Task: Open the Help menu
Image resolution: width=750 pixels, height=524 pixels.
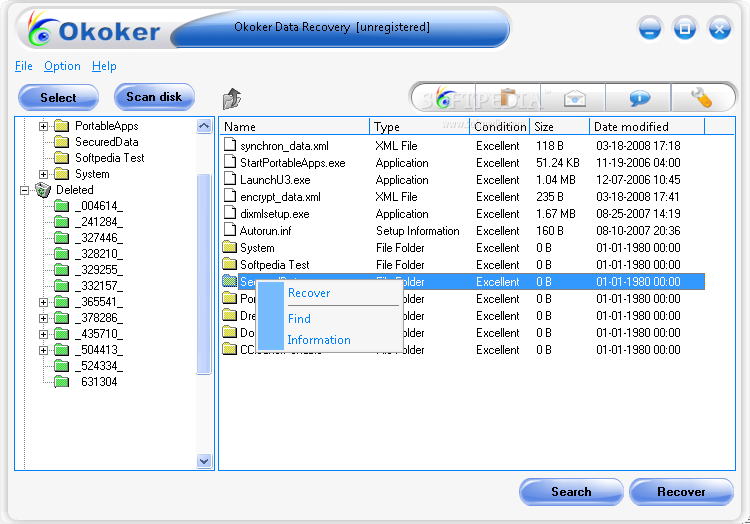Action: click(x=104, y=66)
